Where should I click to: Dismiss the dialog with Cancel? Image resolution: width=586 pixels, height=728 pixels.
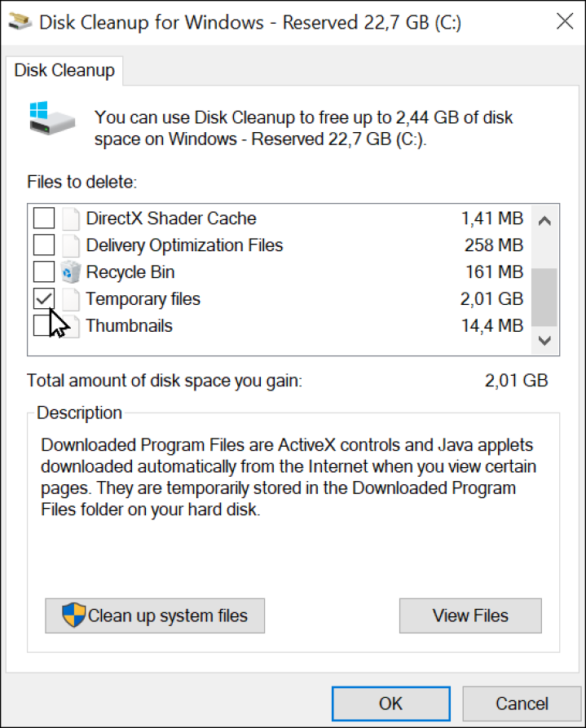click(522, 704)
